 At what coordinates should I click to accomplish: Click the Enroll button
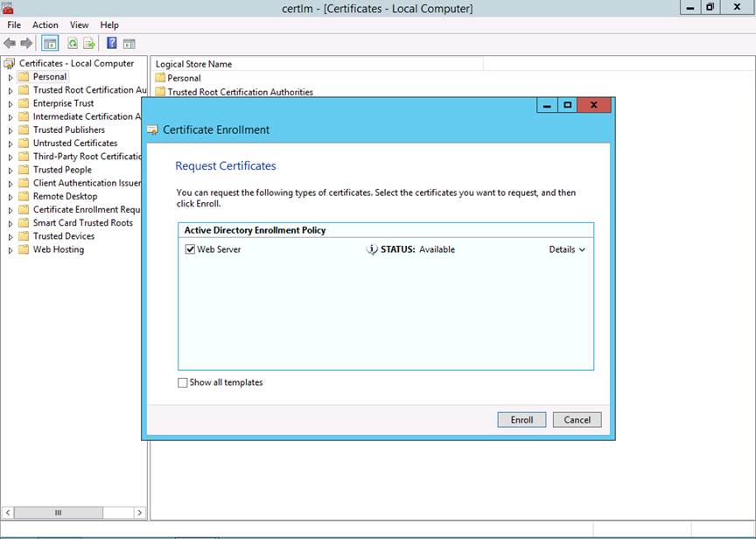click(521, 420)
